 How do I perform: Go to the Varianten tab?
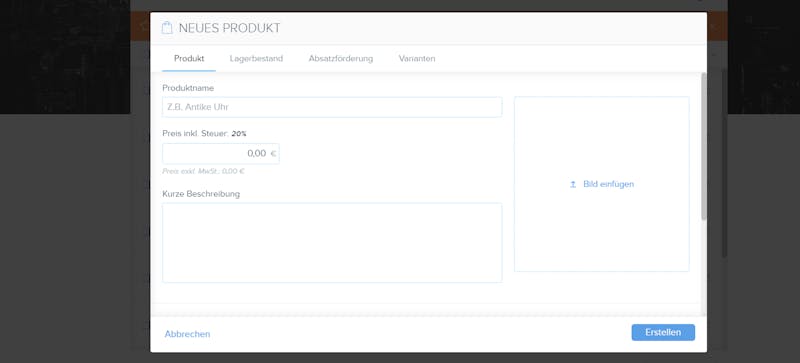pyautogui.click(x=417, y=59)
